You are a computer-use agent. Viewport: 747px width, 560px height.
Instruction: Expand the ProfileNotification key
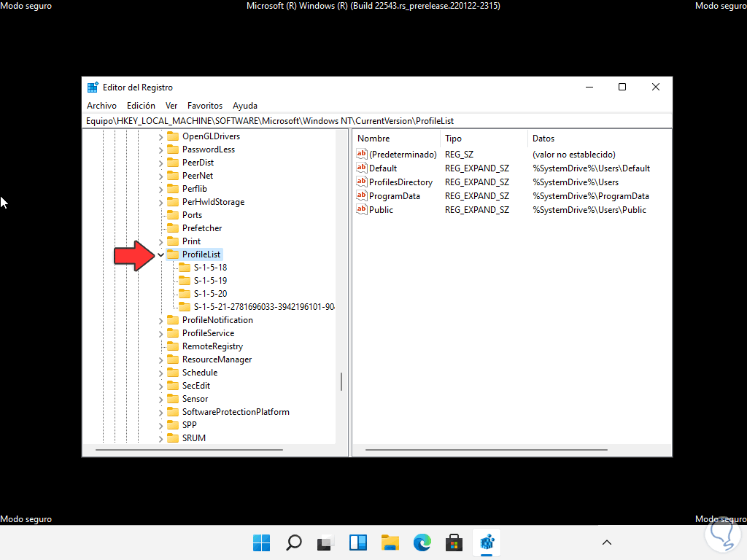point(161,321)
